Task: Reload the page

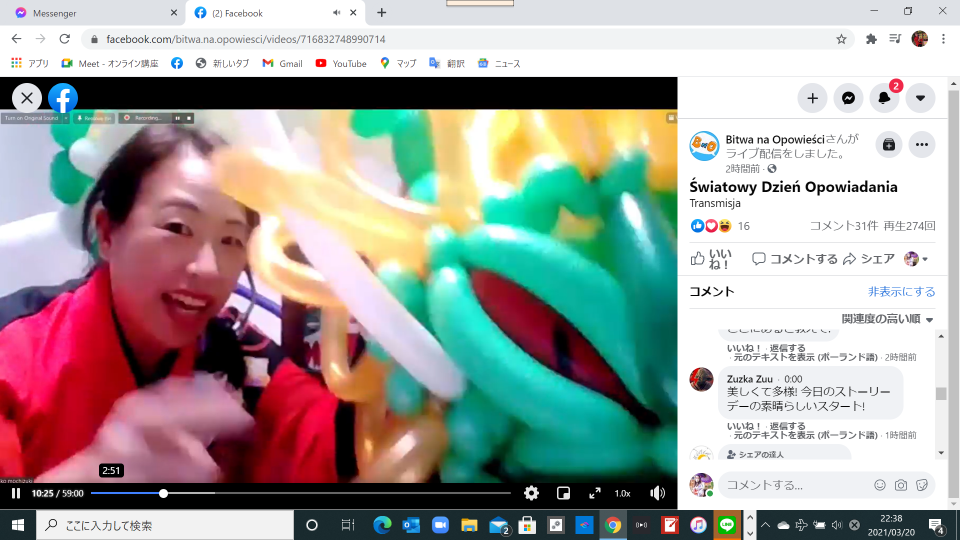Action: tap(64, 39)
